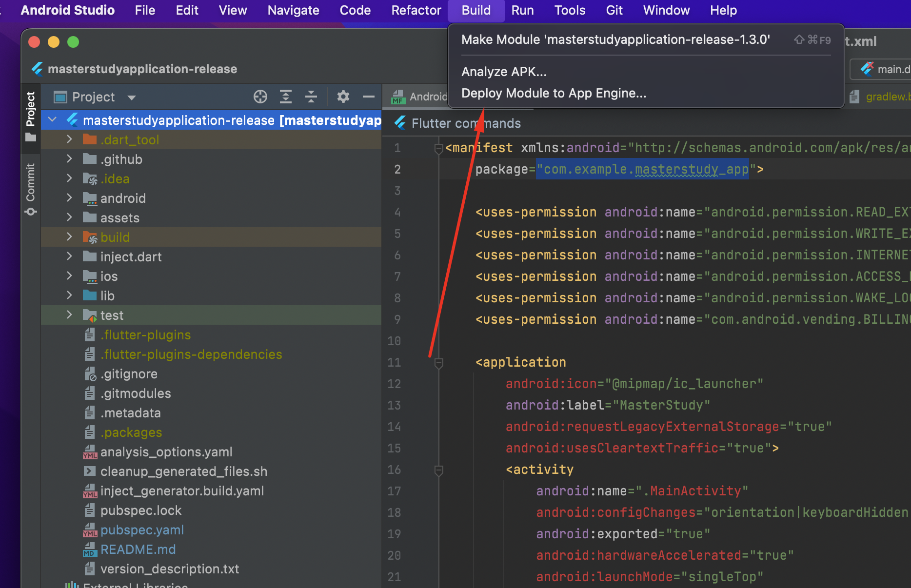The image size is (911, 588).
Task: Click the Flutter commands banner link
Action: point(466,123)
